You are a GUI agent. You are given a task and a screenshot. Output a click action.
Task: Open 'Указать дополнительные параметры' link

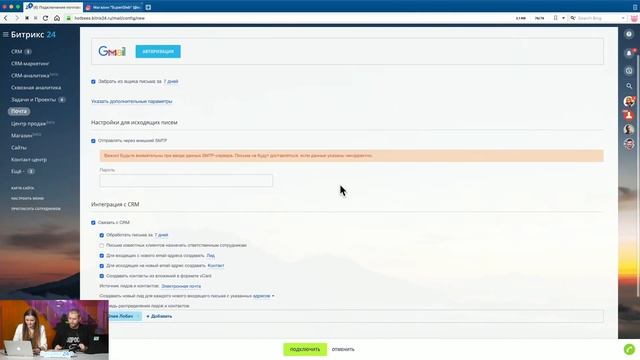pos(131,101)
